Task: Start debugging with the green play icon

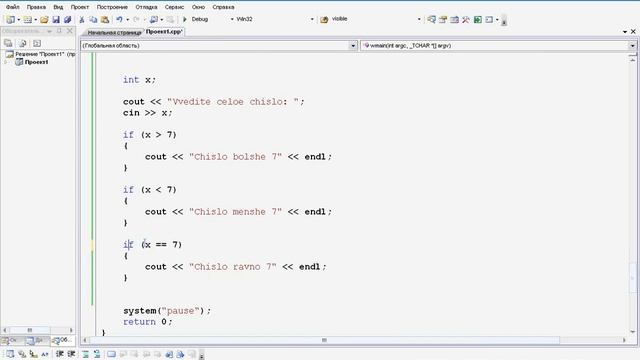Action: click(x=184, y=19)
